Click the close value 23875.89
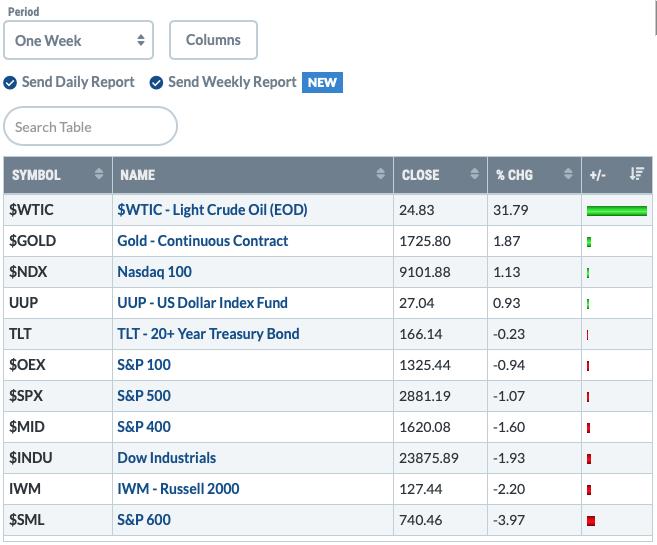This screenshot has height=545, width=657. click(x=429, y=458)
